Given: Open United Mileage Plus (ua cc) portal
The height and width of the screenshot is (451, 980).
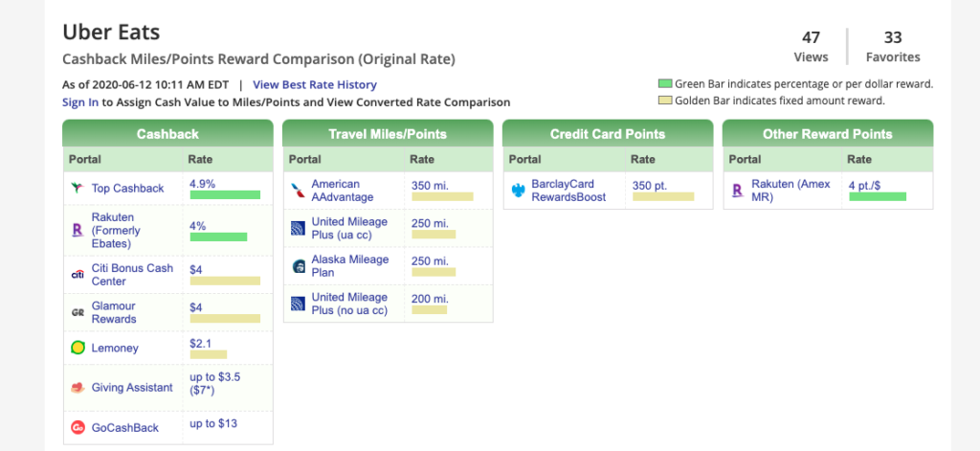Looking at the screenshot, I should click(349, 228).
